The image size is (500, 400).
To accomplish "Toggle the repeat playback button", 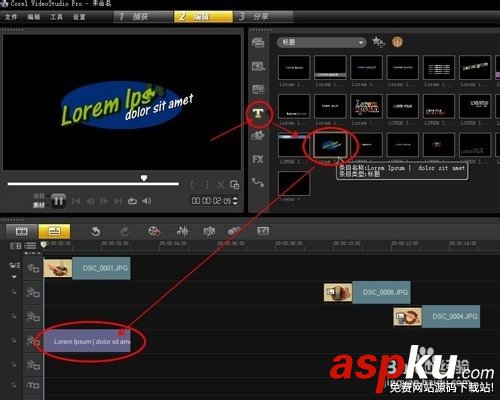I will (132, 201).
